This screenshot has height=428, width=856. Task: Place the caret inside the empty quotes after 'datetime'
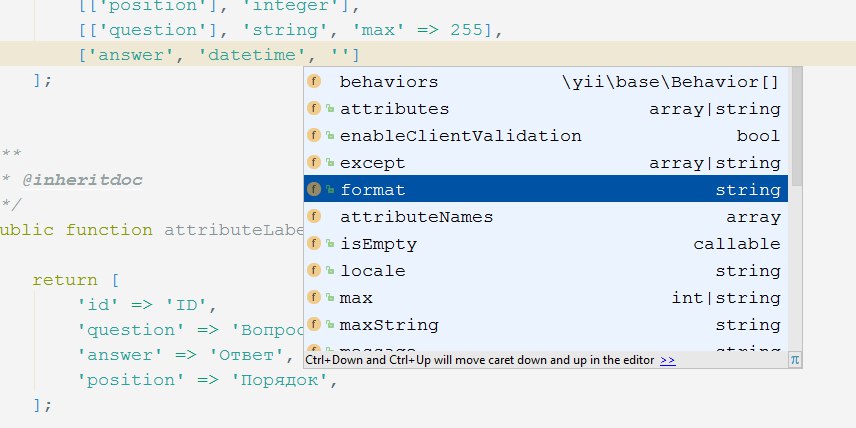tap(342, 55)
